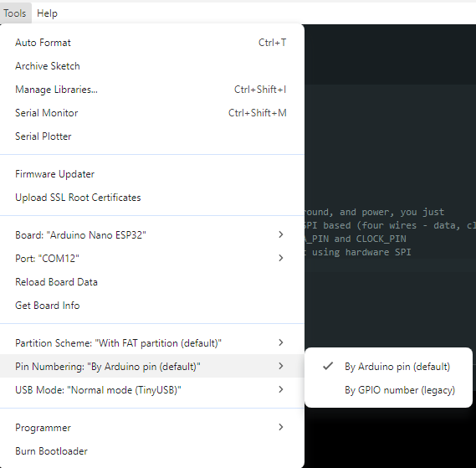Expand the Programmer submenu arrow

[281, 427]
